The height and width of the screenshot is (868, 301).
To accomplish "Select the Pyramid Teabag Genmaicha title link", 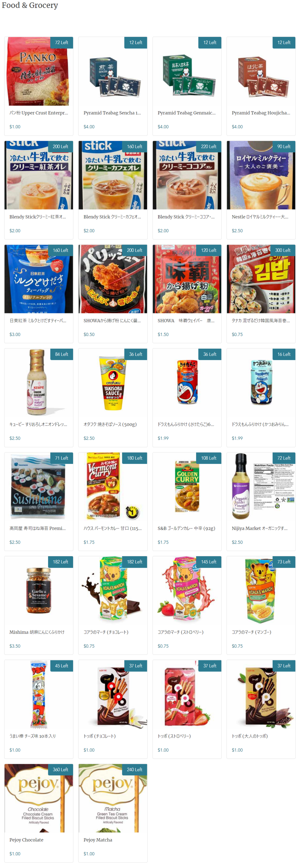I will coord(187,113).
